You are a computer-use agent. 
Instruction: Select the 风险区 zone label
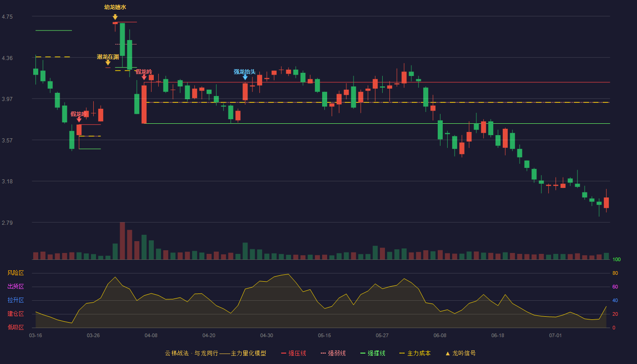(x=15, y=273)
